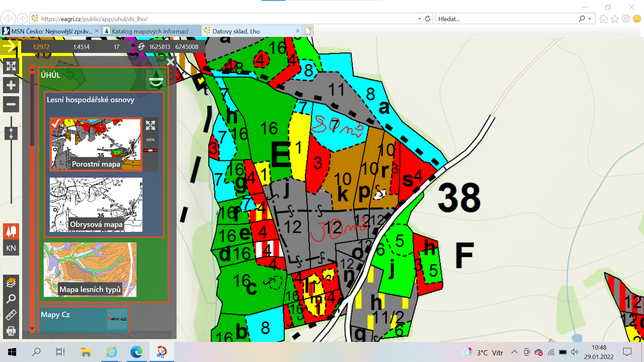
Task: Click the KN cadastre button
Action: pyautogui.click(x=11, y=248)
